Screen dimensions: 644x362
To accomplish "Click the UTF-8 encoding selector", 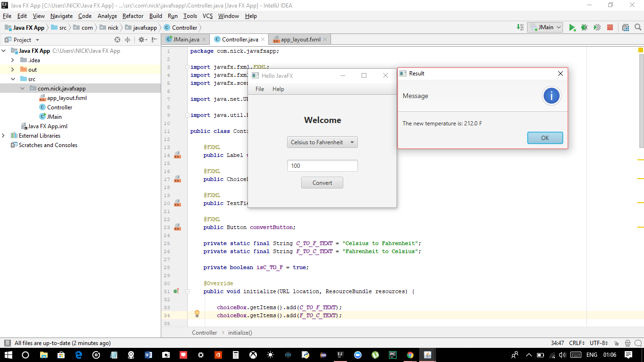I will 599,343.
